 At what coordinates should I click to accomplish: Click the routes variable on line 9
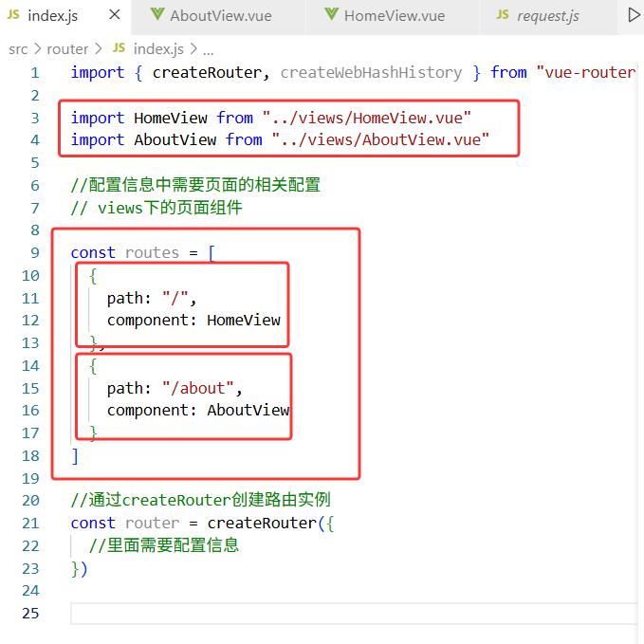(x=152, y=252)
